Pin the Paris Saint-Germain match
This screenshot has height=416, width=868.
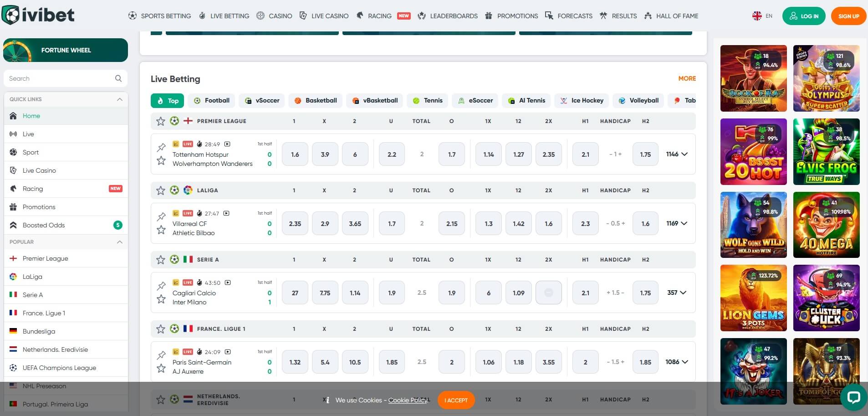pos(161,355)
